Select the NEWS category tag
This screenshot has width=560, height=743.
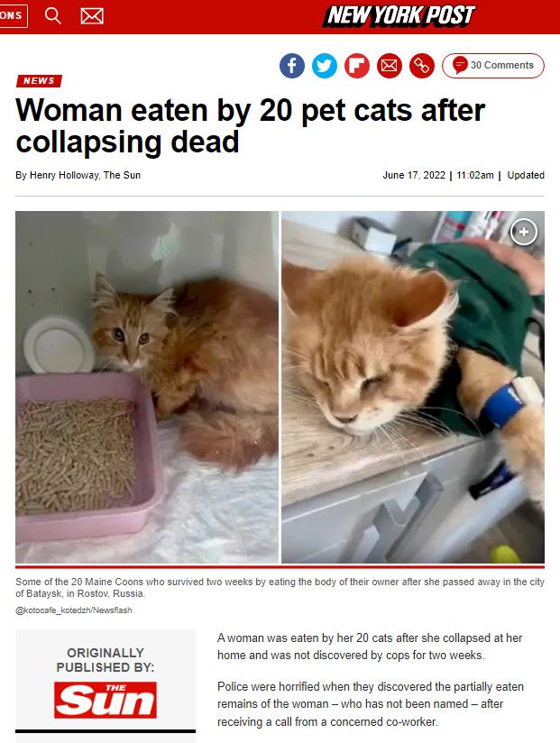coord(39,81)
